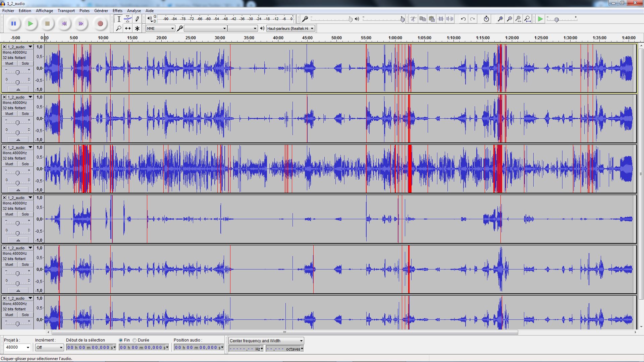644x362 pixels.
Task: Solo the first 1_2_audio track
Action: (x=25, y=63)
